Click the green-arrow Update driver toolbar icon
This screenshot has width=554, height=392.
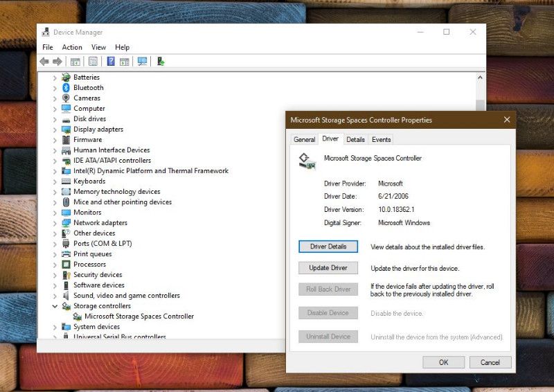(x=161, y=62)
